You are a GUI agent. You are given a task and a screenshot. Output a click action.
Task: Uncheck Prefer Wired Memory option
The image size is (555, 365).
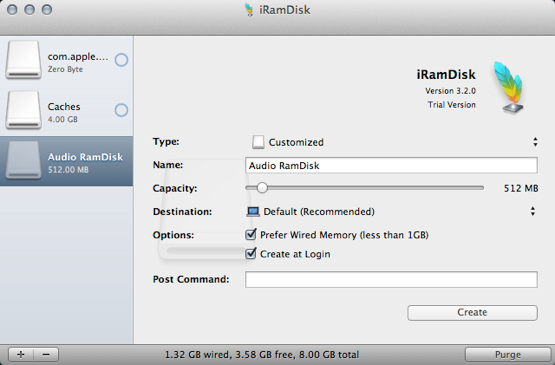[251, 234]
